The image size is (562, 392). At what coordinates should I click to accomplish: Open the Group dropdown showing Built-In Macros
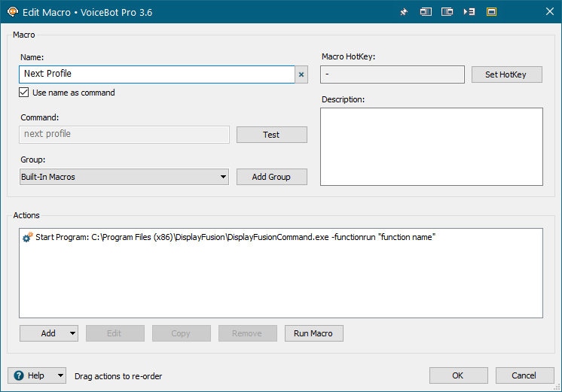[x=124, y=177]
